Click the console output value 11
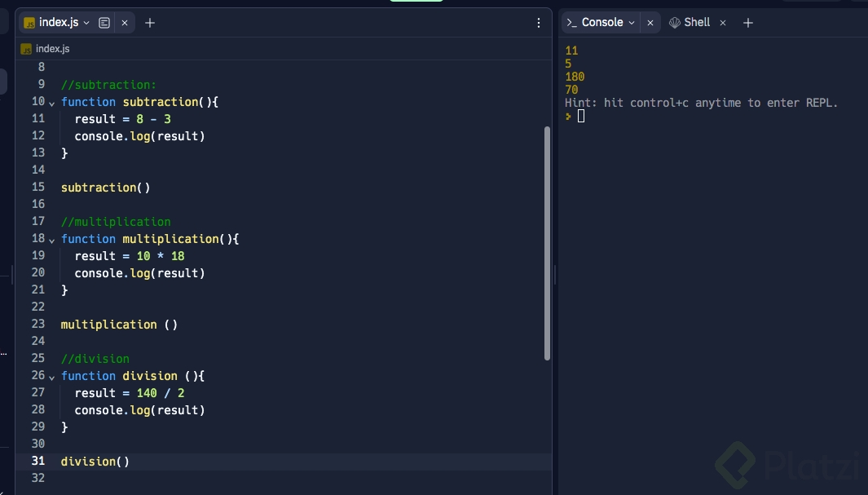The height and width of the screenshot is (495, 868). pyautogui.click(x=571, y=51)
